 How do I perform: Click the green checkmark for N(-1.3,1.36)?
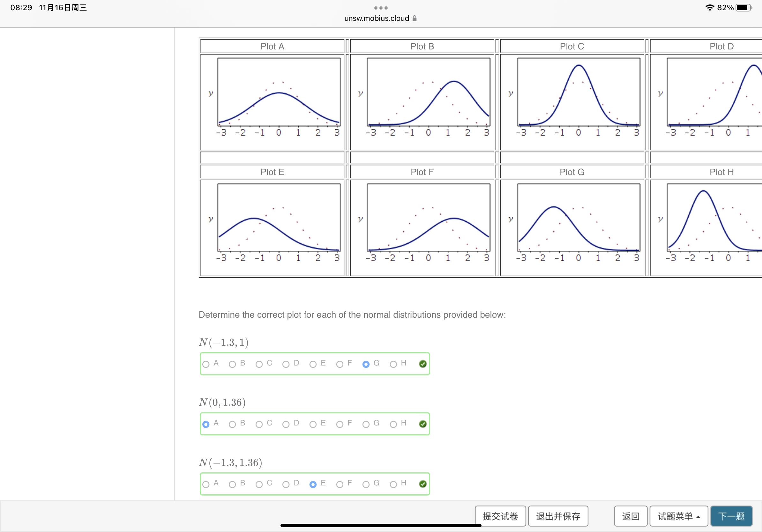(x=422, y=484)
